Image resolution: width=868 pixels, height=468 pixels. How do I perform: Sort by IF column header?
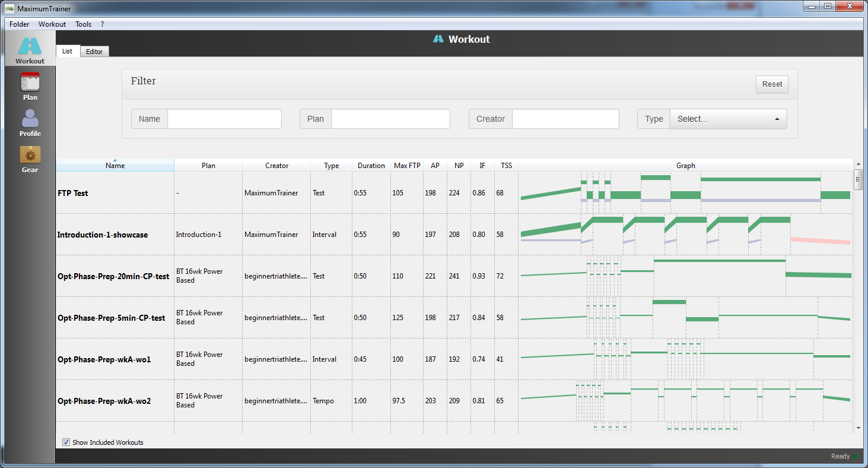pos(482,165)
